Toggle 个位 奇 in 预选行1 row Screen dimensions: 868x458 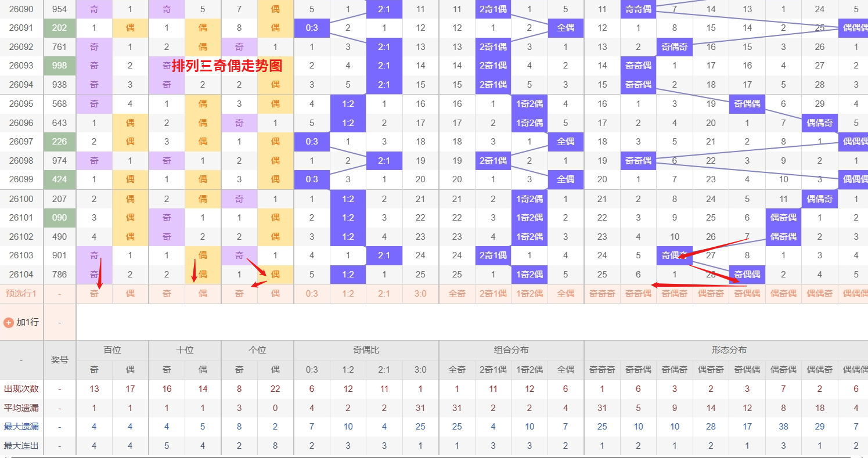click(239, 294)
